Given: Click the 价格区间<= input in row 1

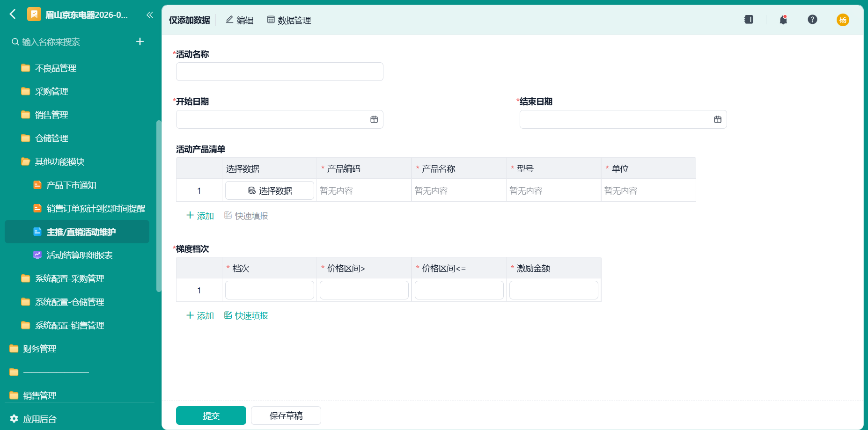Looking at the screenshot, I should click(459, 290).
